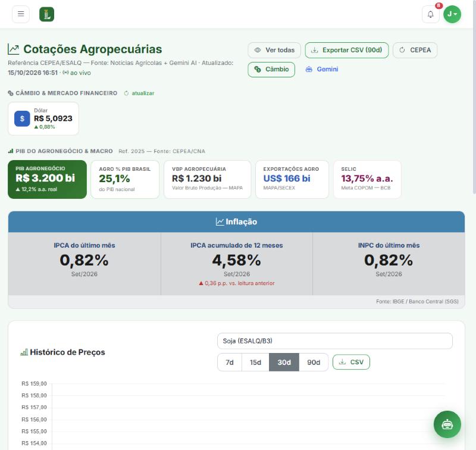This screenshot has height=450, width=476.
Task: Click the Inflação header chart icon
Action: pyautogui.click(x=220, y=221)
